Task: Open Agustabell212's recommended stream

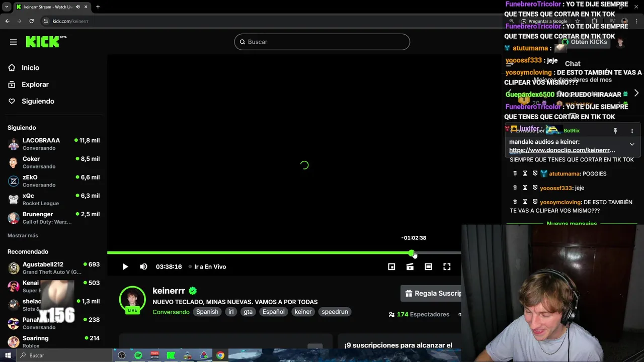Action: (x=54, y=268)
